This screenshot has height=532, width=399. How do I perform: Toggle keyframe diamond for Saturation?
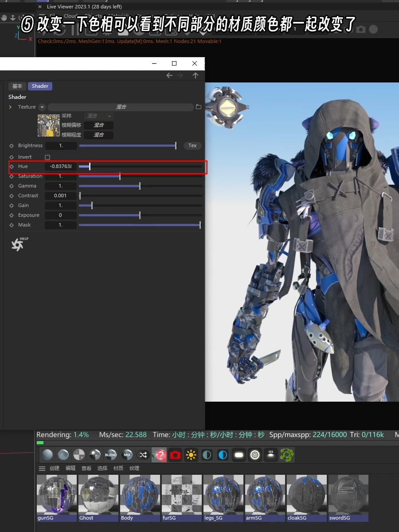(x=12, y=176)
